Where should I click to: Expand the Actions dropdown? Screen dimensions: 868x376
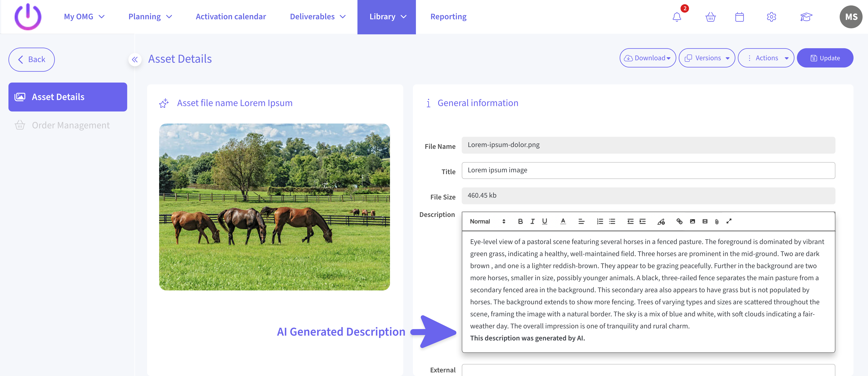point(766,58)
